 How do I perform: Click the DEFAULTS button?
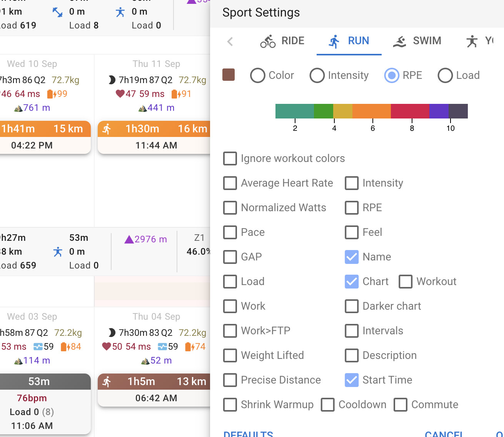point(249,434)
